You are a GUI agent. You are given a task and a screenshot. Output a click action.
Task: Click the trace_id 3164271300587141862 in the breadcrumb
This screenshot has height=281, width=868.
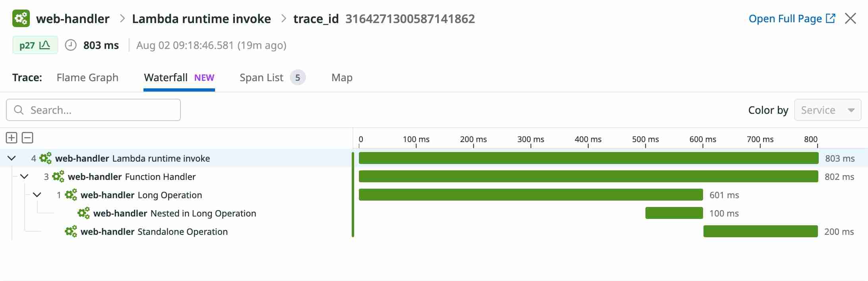[x=411, y=18]
